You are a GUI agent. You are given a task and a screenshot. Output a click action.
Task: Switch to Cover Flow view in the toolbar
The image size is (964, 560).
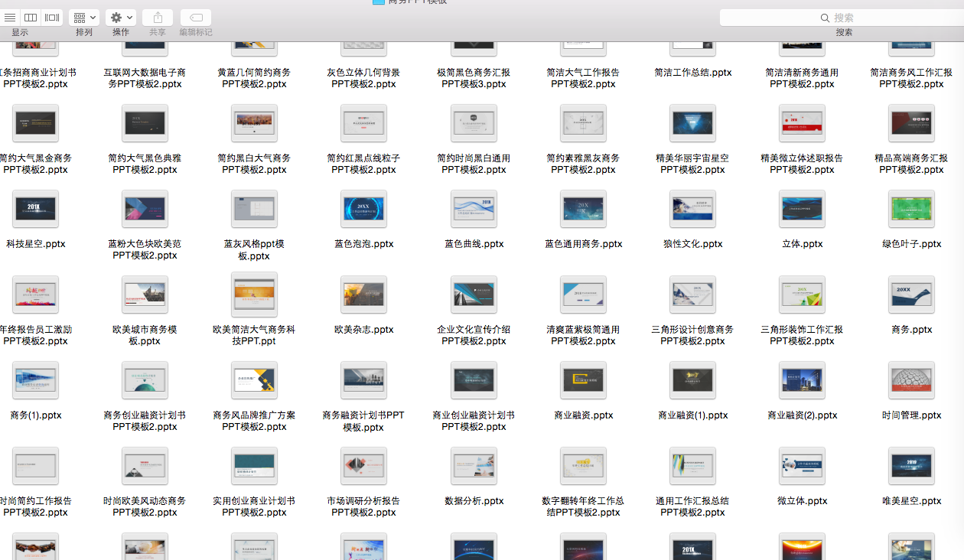(52, 17)
